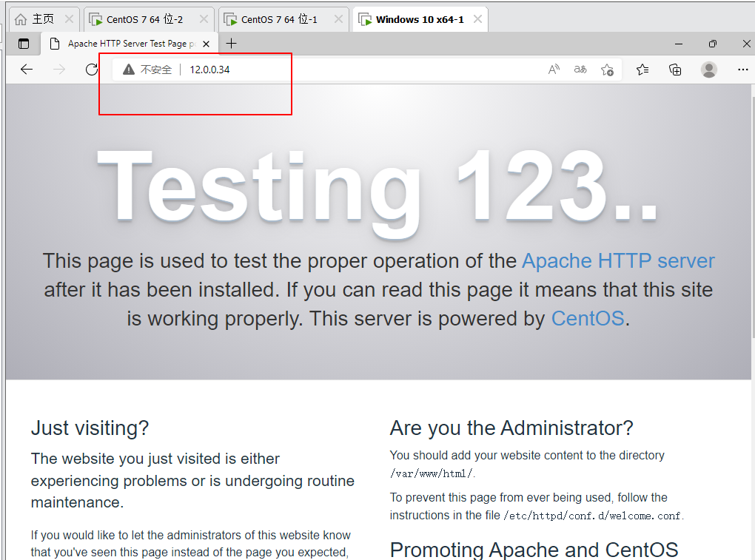Viewport: 755px width, 560px height.
Task: Click the /etc/httpd/conf.d/welcome.conf path text
Action: [592, 516]
